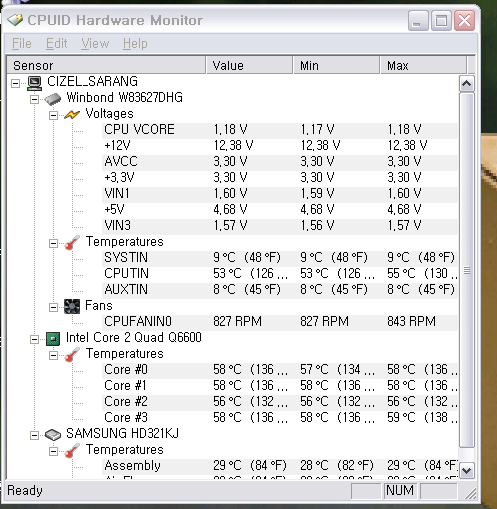Image resolution: width=497 pixels, height=509 pixels.
Task: Click the lightning bolt Voltages icon
Action: coord(72,115)
